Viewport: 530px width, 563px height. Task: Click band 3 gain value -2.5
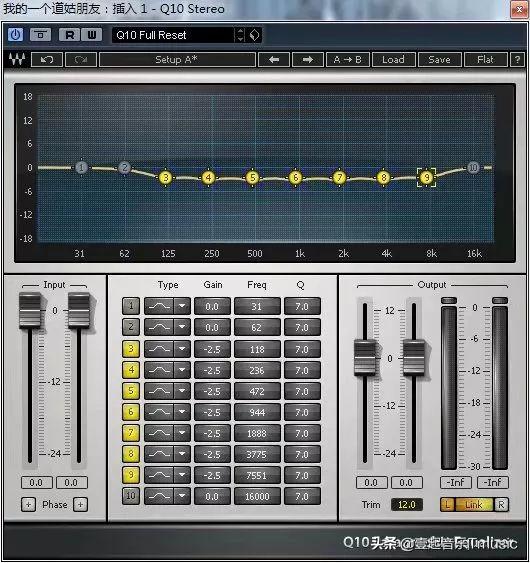tap(212, 349)
